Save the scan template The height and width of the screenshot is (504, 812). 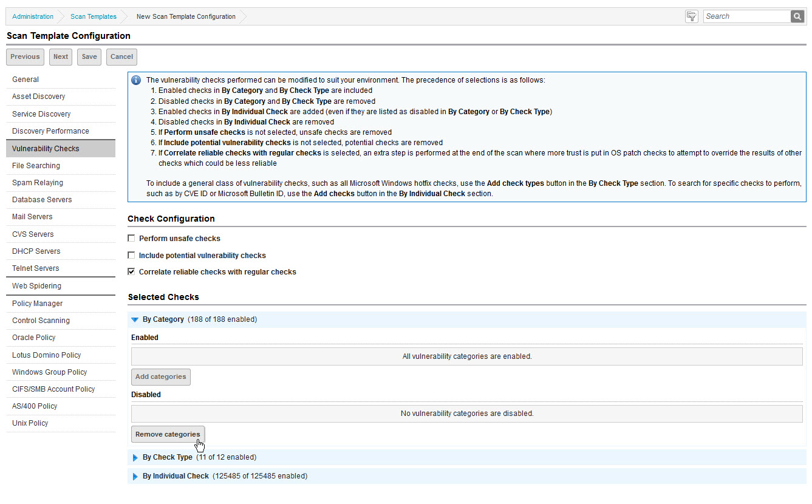(89, 57)
